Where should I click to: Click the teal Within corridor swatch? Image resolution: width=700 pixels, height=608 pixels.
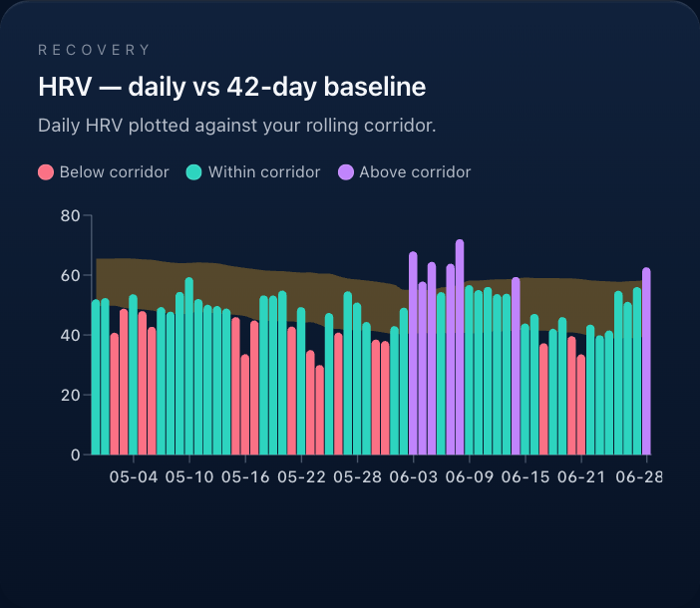click(193, 172)
